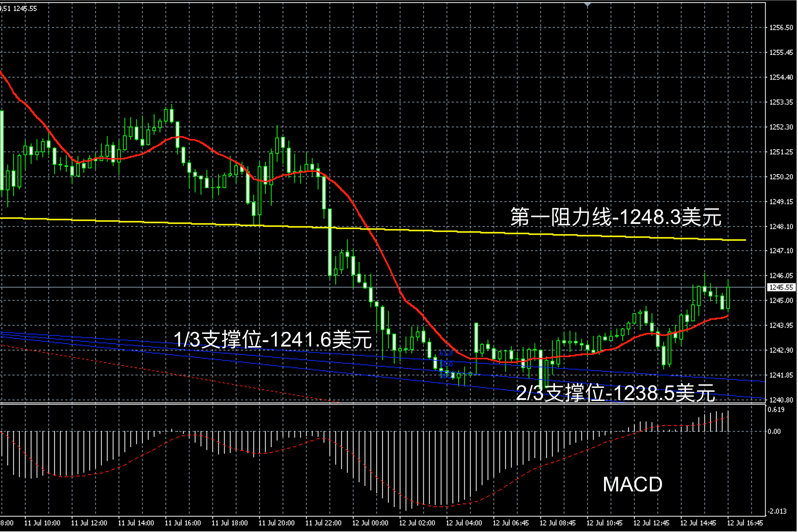This screenshot has height=532, width=798.
Task: Click the Fibonacci 61.8 level label
Action: click(x=446, y=353)
